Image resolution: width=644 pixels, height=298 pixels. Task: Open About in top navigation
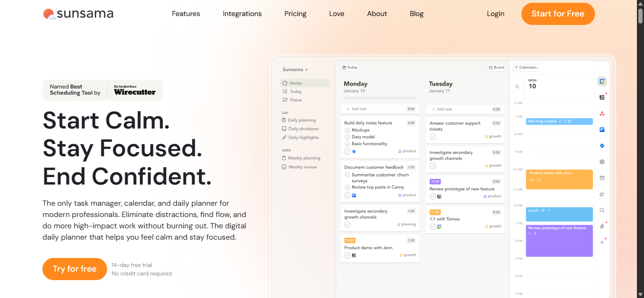[377, 14]
